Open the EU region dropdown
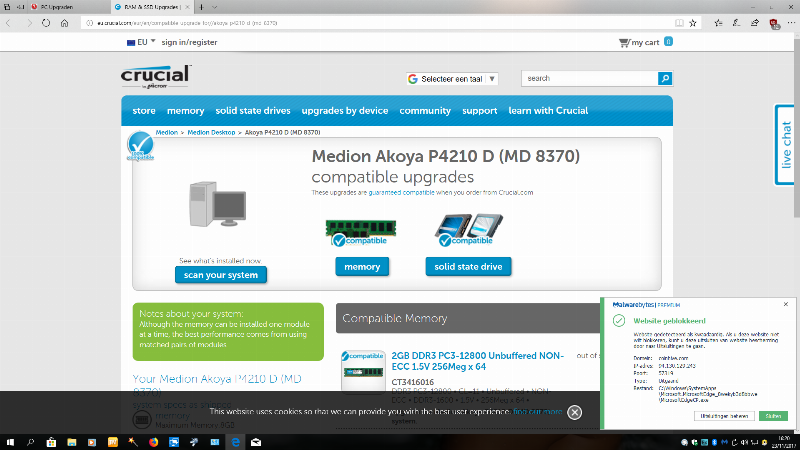The image size is (800, 450). [x=141, y=42]
